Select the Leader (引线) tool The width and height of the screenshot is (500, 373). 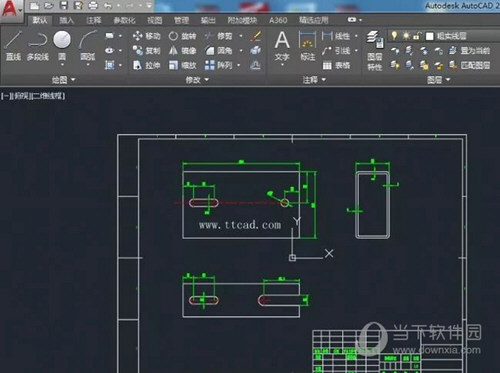(336, 51)
